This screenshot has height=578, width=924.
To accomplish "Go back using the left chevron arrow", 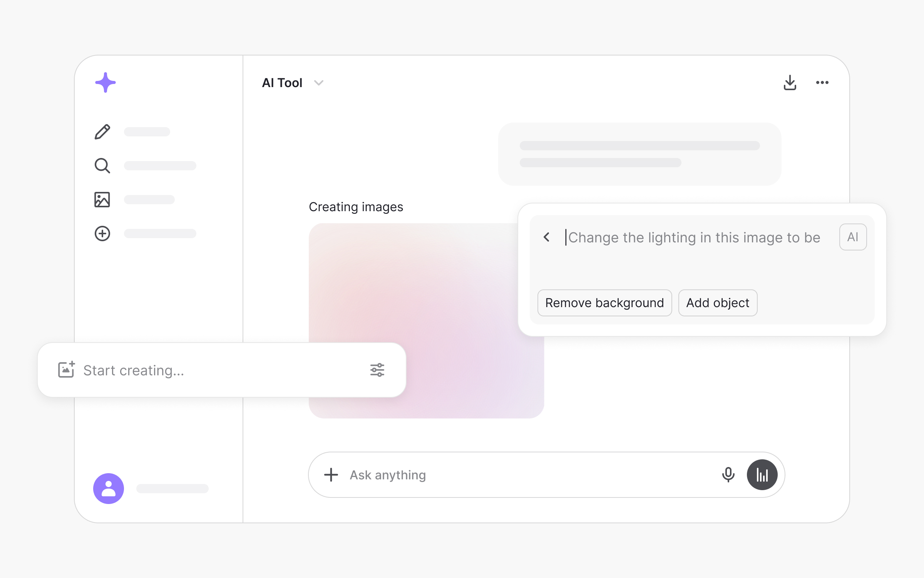I will coord(546,237).
